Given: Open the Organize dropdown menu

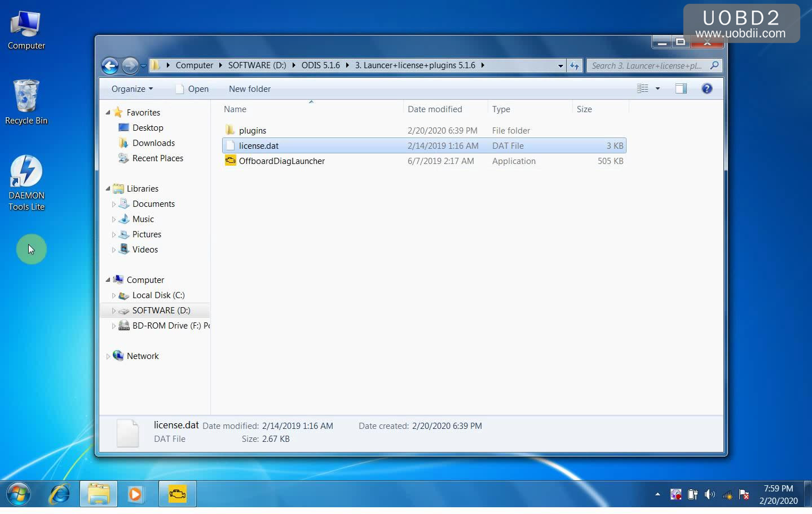Looking at the screenshot, I should (x=132, y=89).
